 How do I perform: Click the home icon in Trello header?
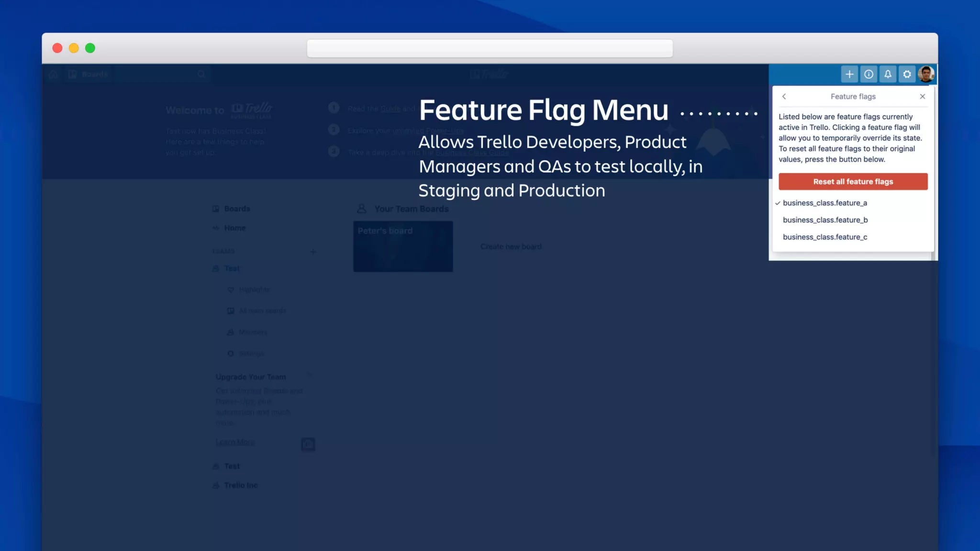click(x=53, y=74)
